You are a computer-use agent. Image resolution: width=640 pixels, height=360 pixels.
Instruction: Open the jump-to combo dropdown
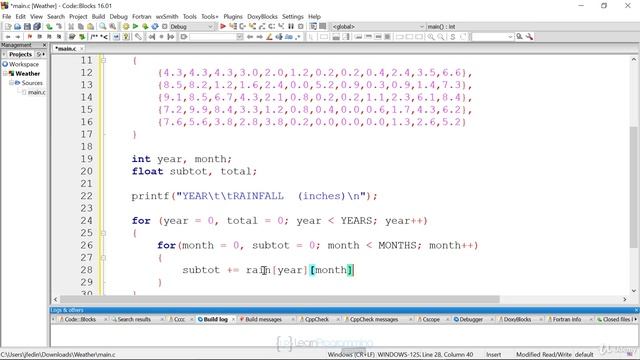[240, 37]
